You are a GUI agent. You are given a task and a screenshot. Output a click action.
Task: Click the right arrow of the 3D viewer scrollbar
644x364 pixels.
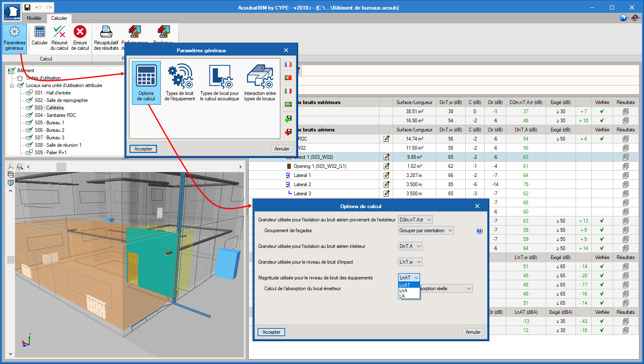coord(240,167)
